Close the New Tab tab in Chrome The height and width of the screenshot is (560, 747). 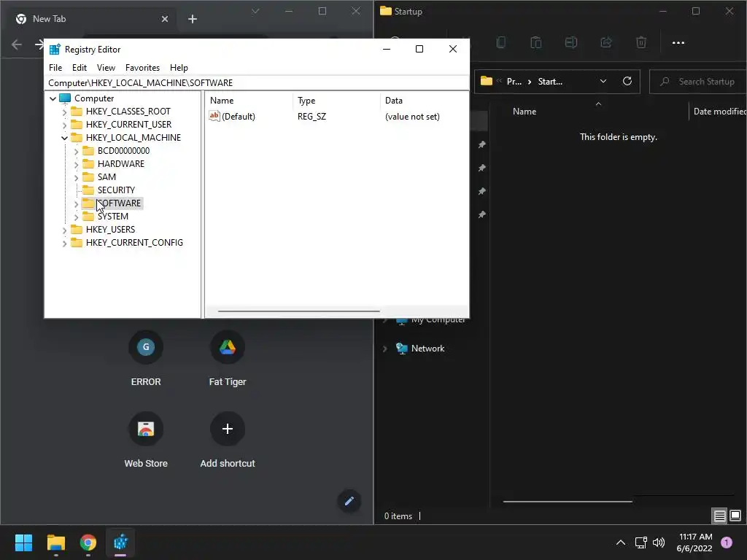164,19
